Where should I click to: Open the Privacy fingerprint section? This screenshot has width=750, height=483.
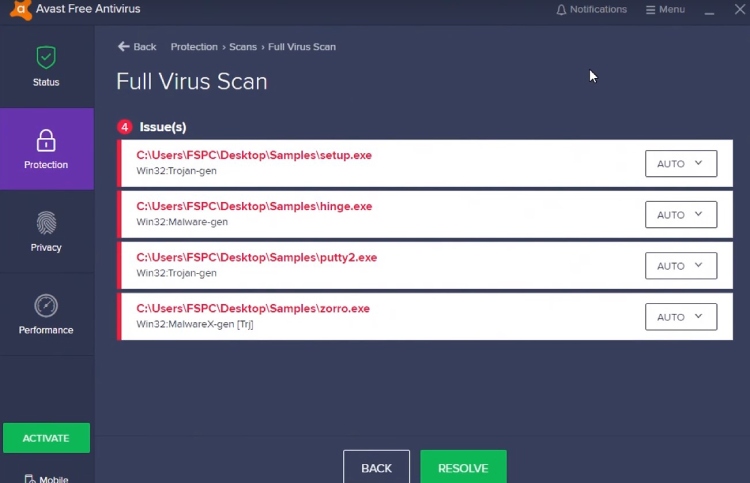pos(46,231)
